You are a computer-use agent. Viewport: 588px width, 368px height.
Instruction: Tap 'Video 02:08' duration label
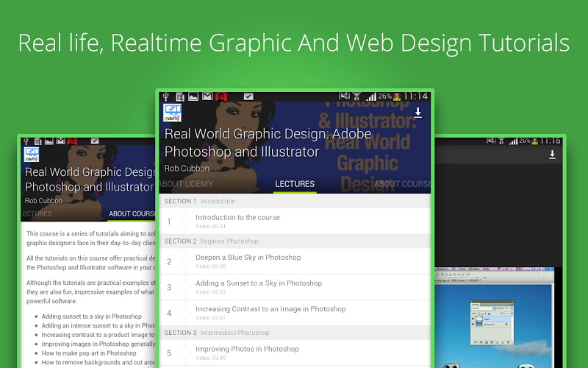click(x=210, y=266)
